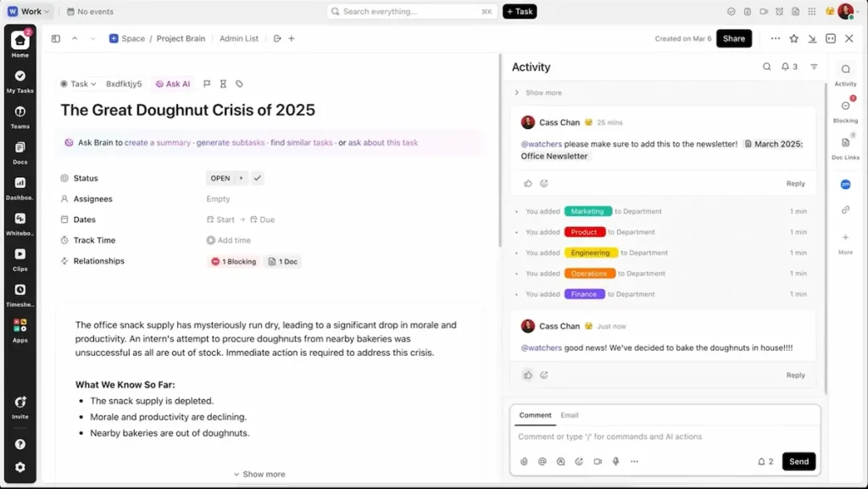Select the Comment tab

click(x=535, y=415)
